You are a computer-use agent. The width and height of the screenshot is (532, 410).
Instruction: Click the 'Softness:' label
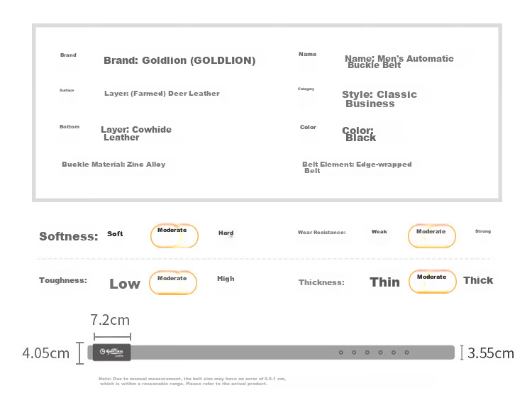69,236
